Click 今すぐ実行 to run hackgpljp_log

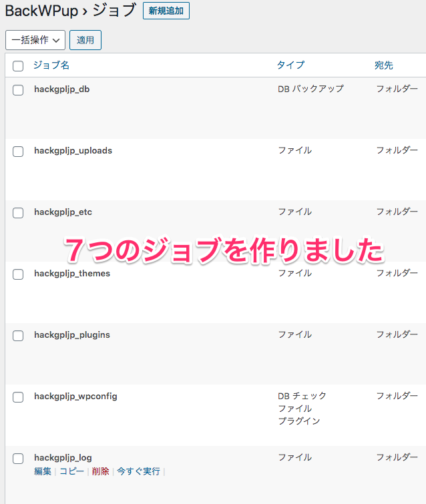tap(138, 471)
